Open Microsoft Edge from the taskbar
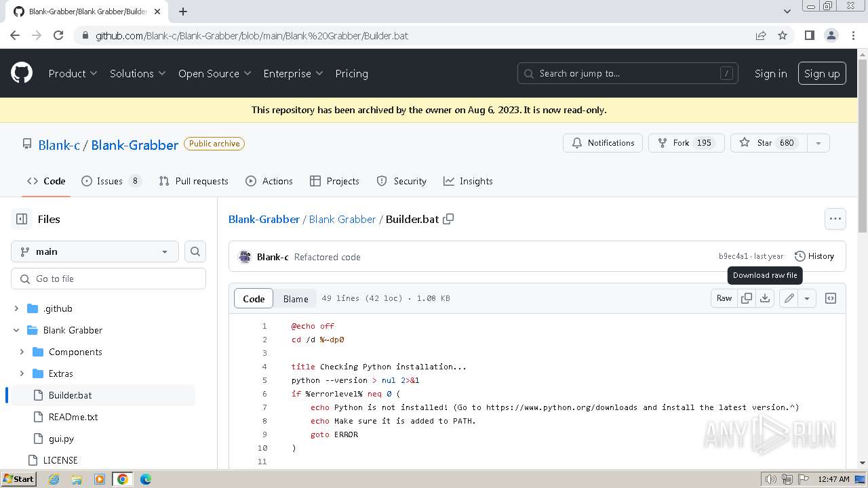868x488 pixels. (x=146, y=479)
